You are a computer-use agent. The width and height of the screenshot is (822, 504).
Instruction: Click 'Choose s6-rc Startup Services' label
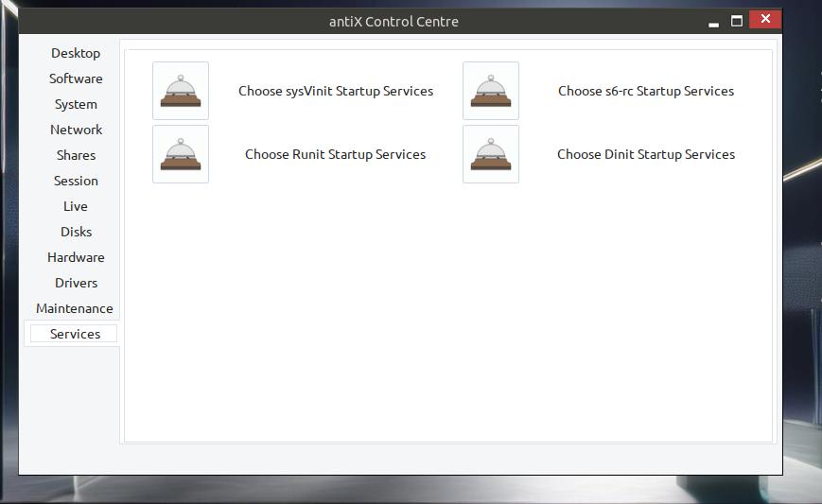[646, 91]
